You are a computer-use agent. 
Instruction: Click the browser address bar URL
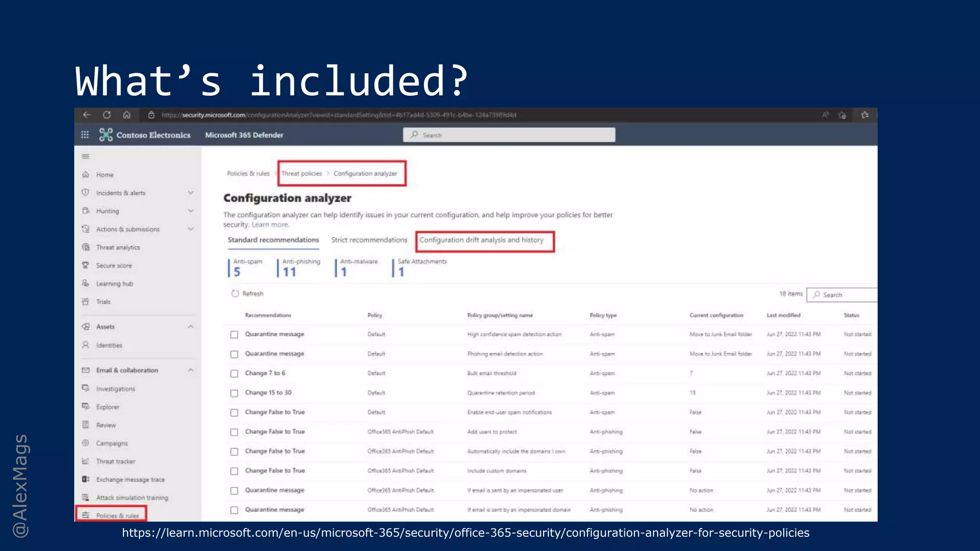339,115
